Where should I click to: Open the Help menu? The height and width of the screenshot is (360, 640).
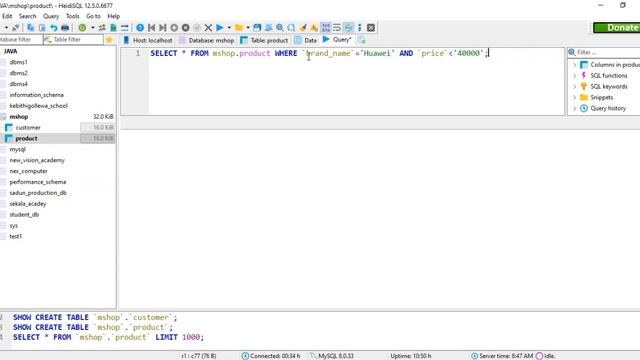(x=113, y=16)
